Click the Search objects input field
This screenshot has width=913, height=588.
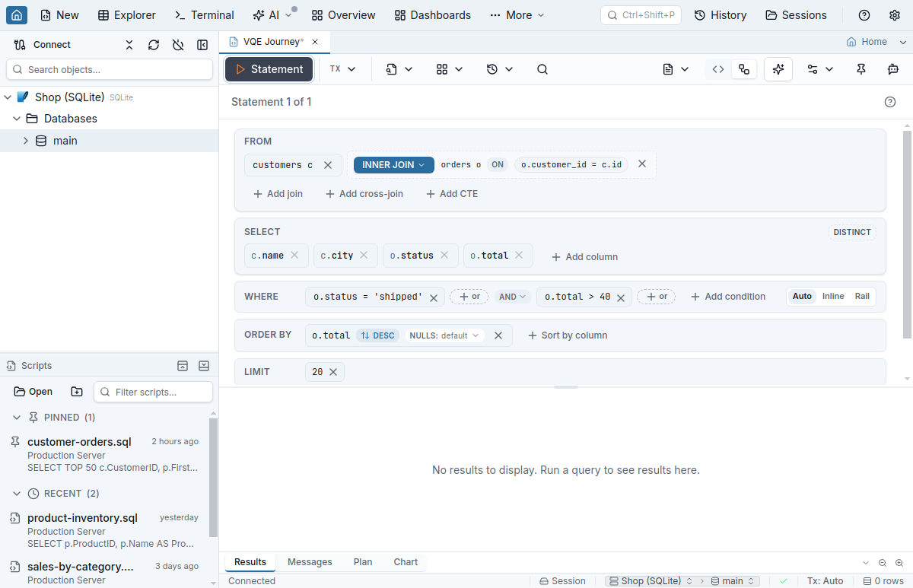coord(110,70)
